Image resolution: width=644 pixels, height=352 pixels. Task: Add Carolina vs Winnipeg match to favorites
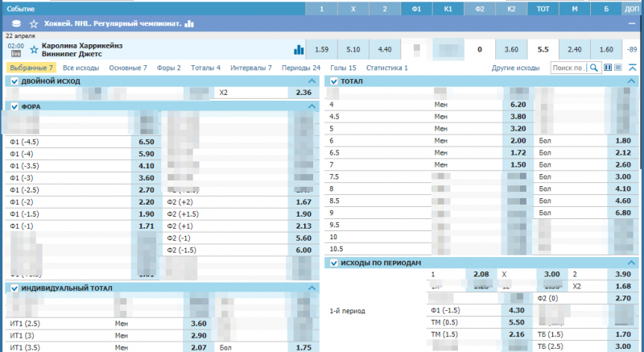coord(34,50)
